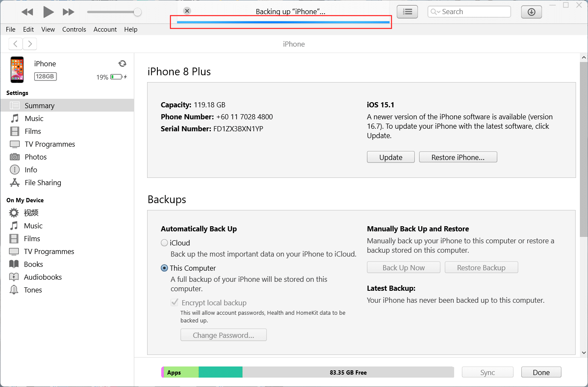This screenshot has height=387, width=588.
Task: Open the Downloads arrow icon
Action: coord(532,12)
